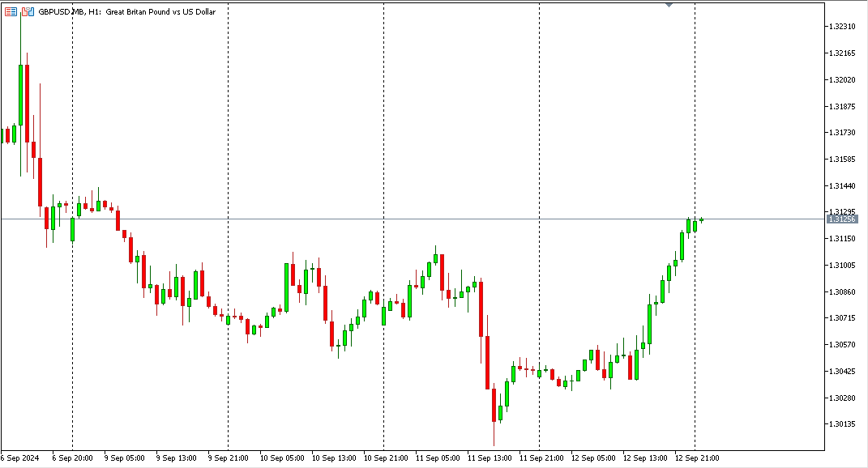Click the 11 Sep 21:00 time label
The width and height of the screenshot is (868, 468).
point(541,458)
